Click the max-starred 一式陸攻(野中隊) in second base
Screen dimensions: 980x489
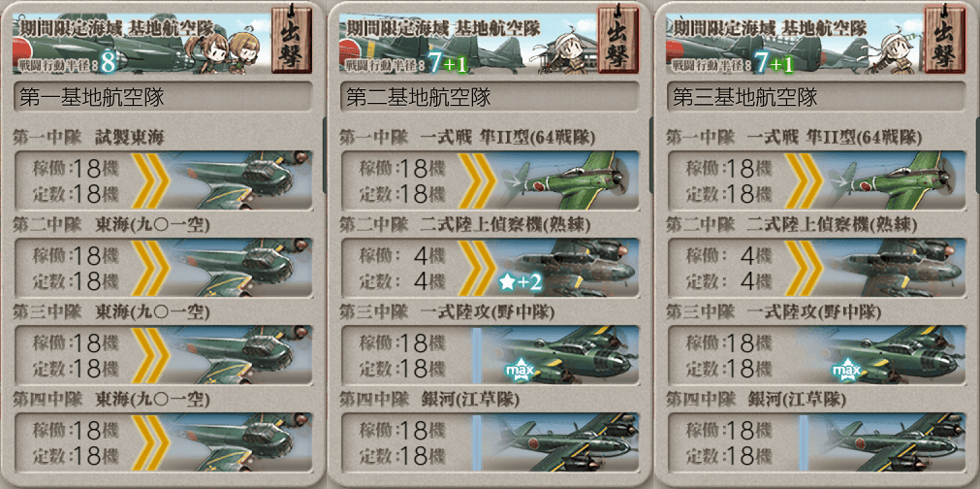pyautogui.click(x=490, y=354)
